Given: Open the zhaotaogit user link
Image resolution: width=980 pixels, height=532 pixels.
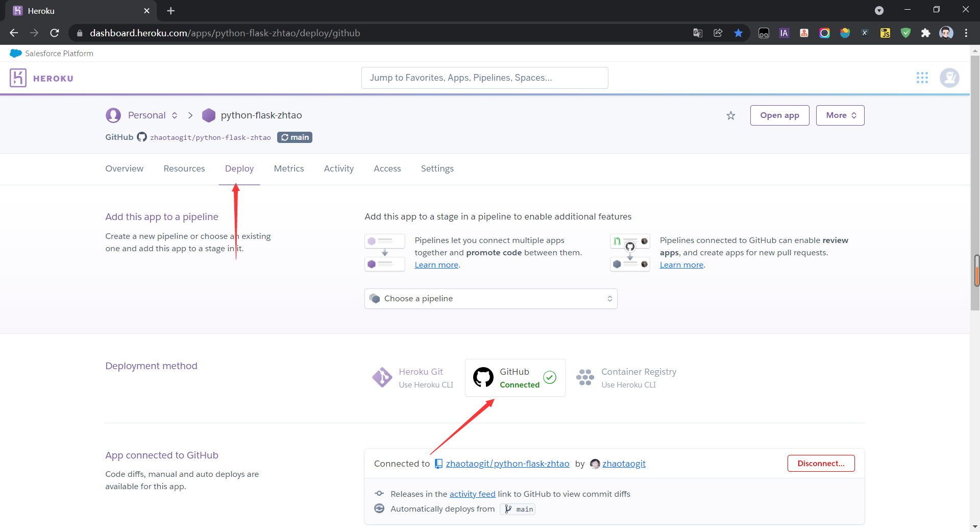Looking at the screenshot, I should click(x=624, y=464).
